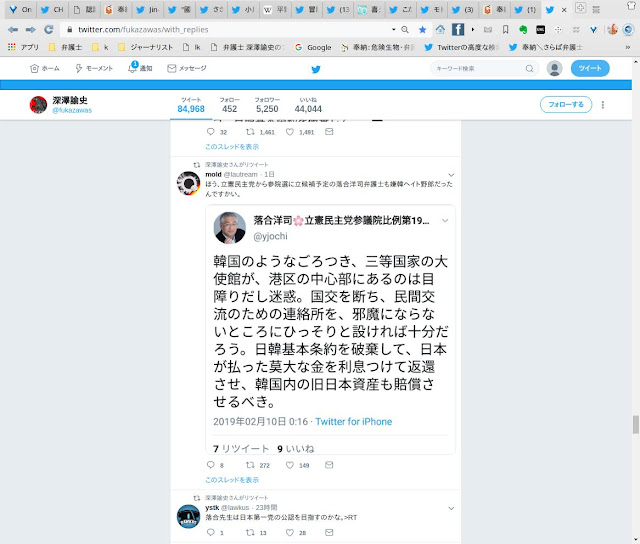The width and height of the screenshot is (640, 544).
Task: Send ystk's tweet via direct message
Action: [329, 532]
